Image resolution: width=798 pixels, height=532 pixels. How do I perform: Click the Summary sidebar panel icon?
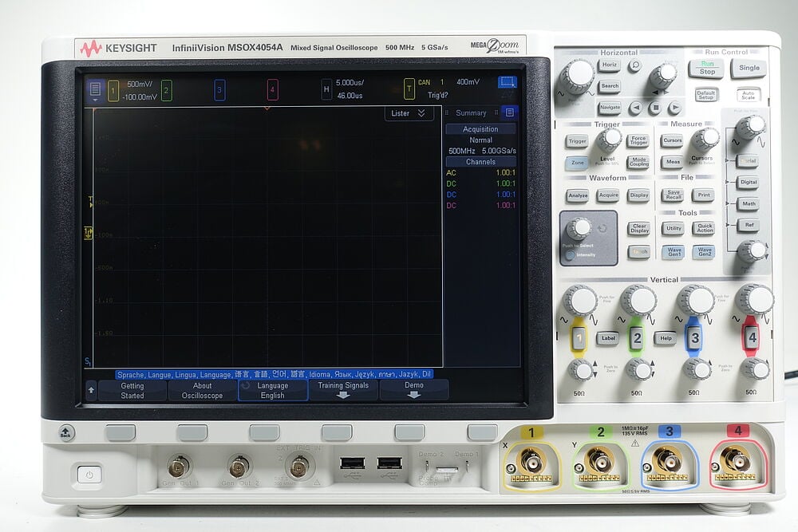[x=509, y=112]
